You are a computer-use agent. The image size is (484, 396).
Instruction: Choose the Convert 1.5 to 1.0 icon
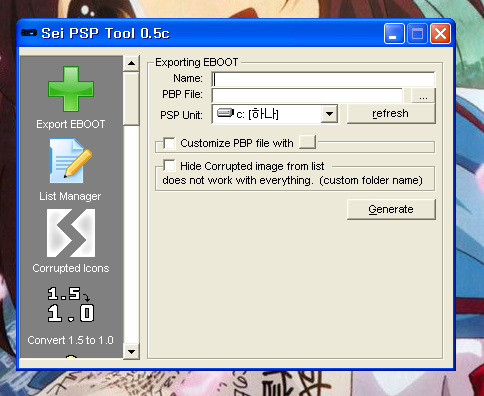click(71, 304)
